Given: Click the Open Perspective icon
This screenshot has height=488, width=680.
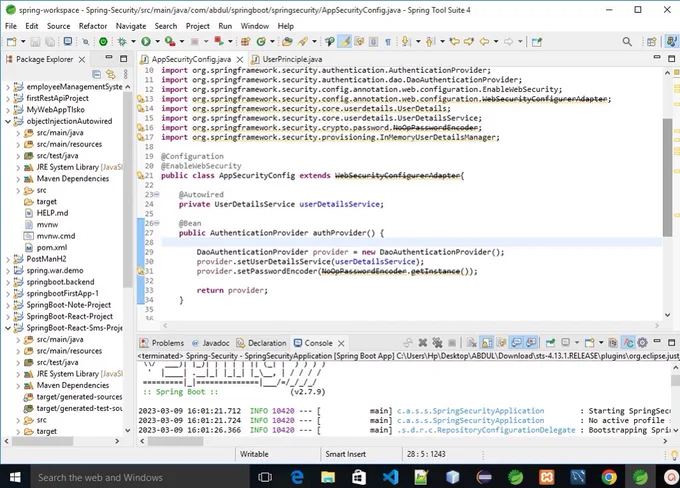Looking at the screenshot, I should (651, 42).
